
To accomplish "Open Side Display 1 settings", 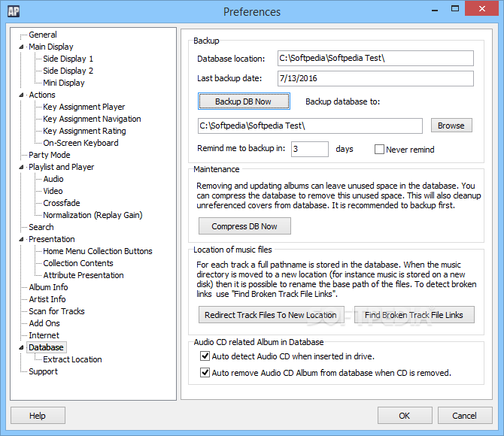I will [68, 59].
